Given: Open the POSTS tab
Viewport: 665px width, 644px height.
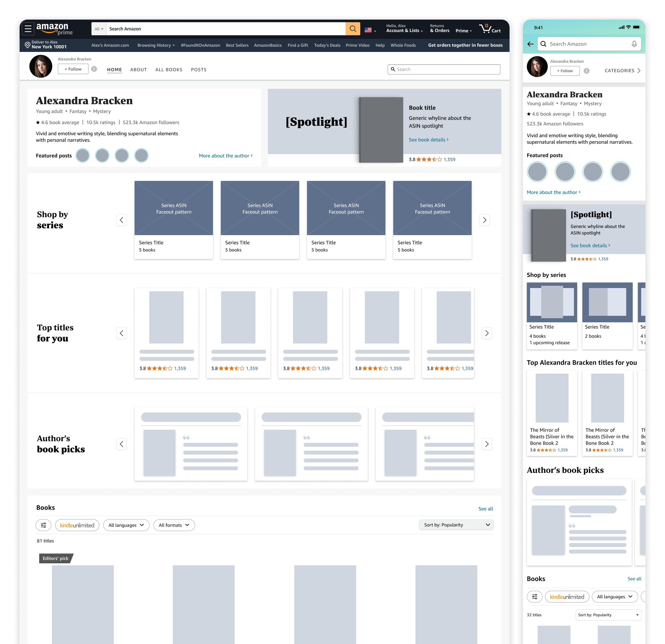Looking at the screenshot, I should point(199,70).
